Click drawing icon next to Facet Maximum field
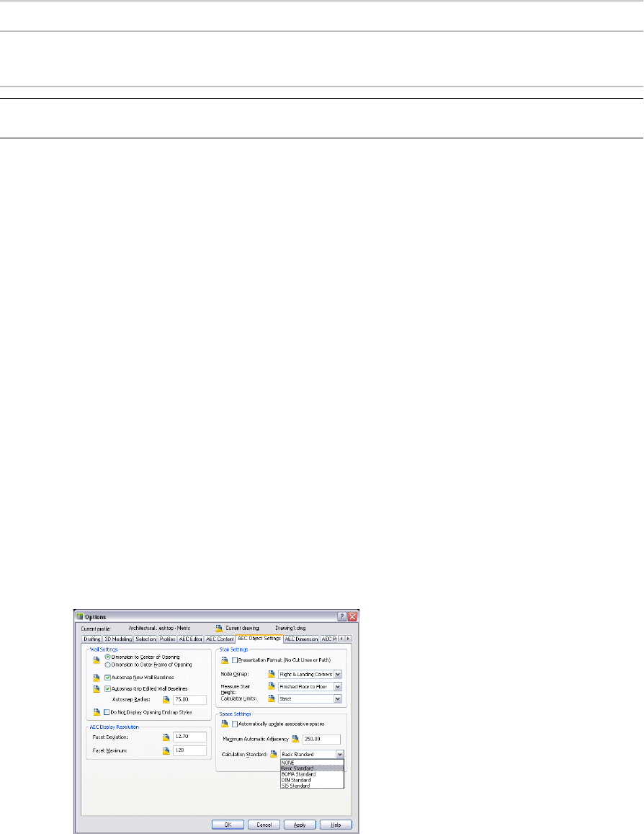Image resolution: width=644 pixels, height=834 pixels. coord(166,750)
